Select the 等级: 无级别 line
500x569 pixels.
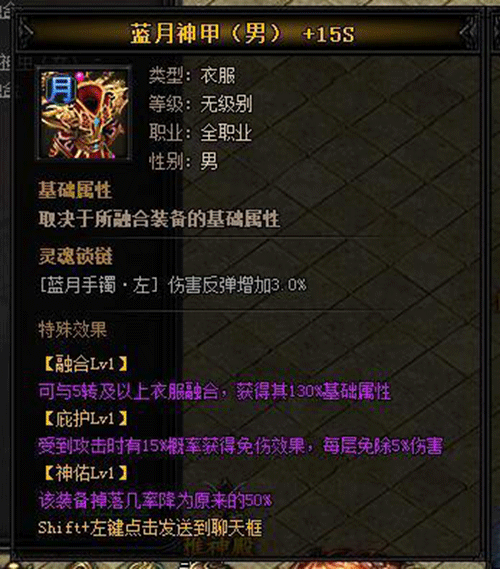coord(201,105)
